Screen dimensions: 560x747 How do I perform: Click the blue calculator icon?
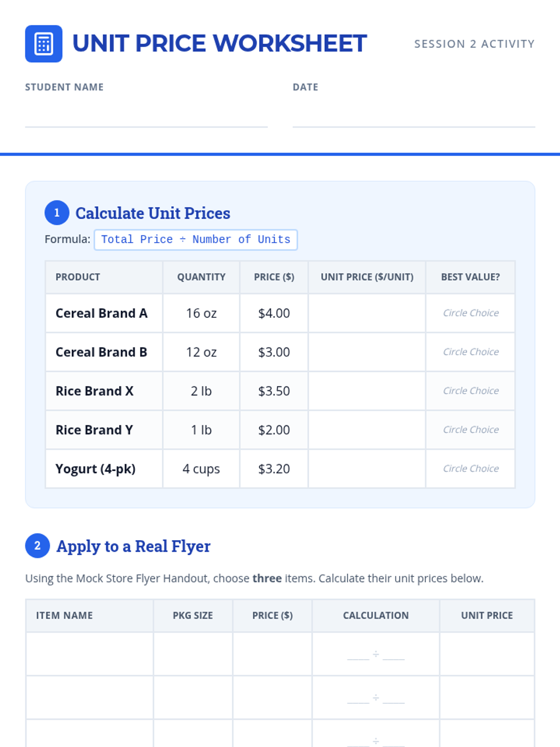[x=43, y=43]
